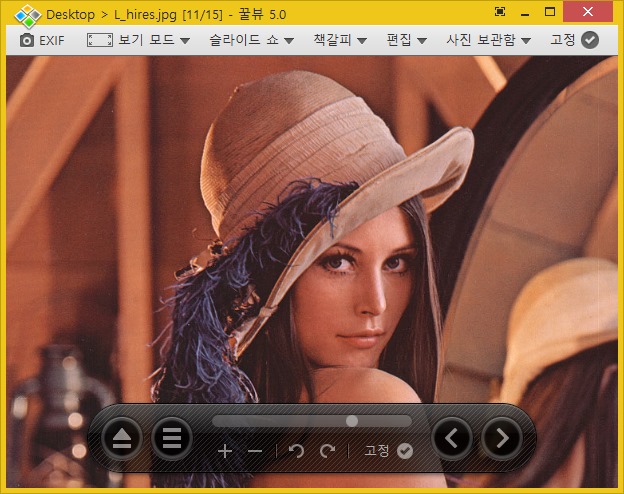
Task: Open the 편집 edit menu
Action: pyautogui.click(x=407, y=40)
